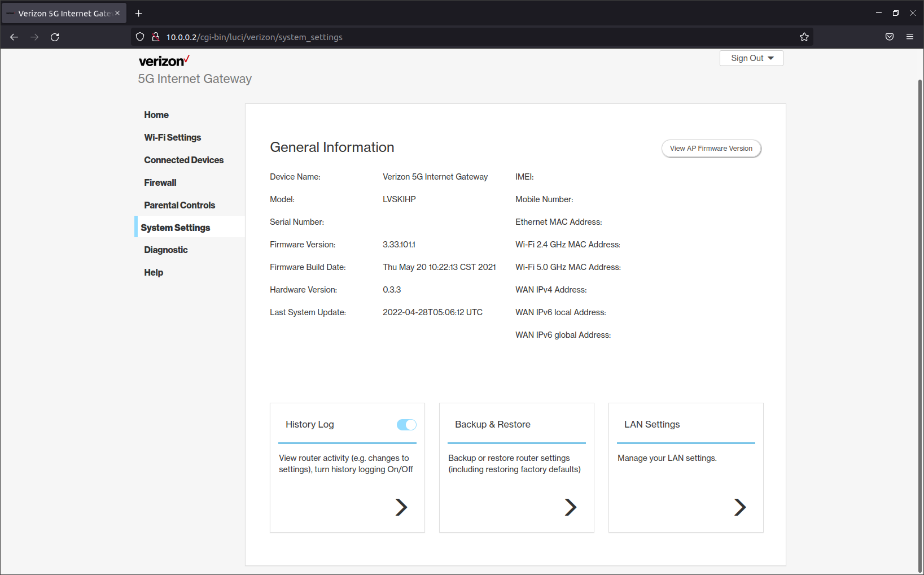Open LAN Settings via chevron arrow
Screen dimensions: 924x575
pyautogui.click(x=740, y=507)
